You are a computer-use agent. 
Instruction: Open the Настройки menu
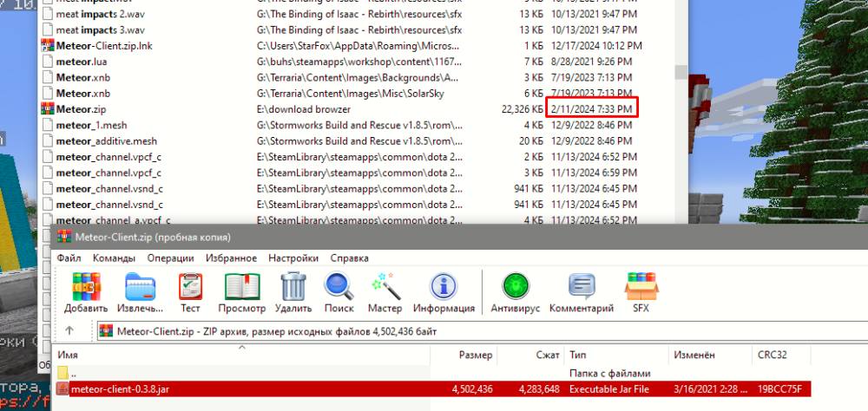pos(293,258)
